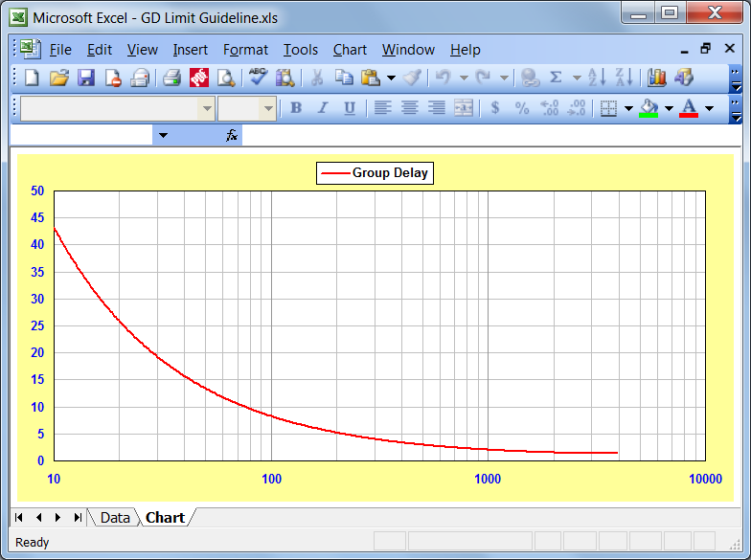Screen dimensions: 751x560
Task: Open the Insert menu
Action: [x=190, y=50]
